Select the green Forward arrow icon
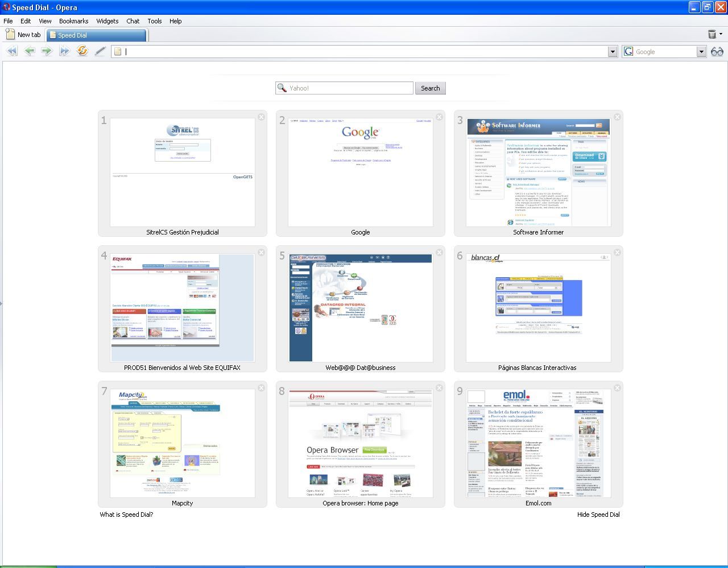This screenshot has height=568, width=728. coord(47,51)
